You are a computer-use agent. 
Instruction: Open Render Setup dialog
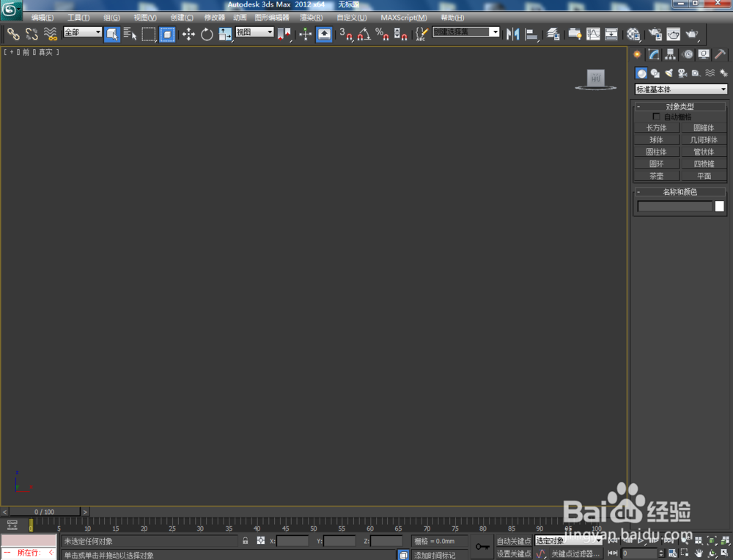(655, 34)
